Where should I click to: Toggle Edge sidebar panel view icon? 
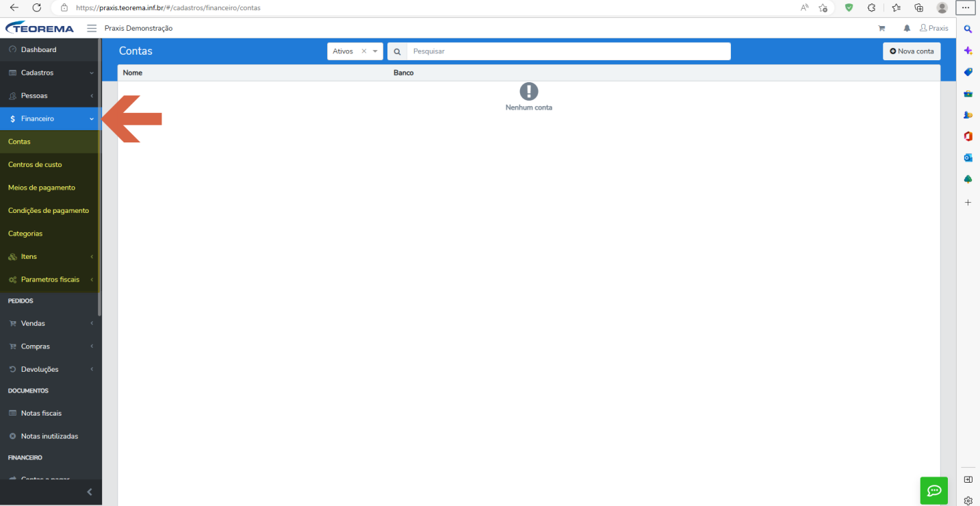coord(968,479)
